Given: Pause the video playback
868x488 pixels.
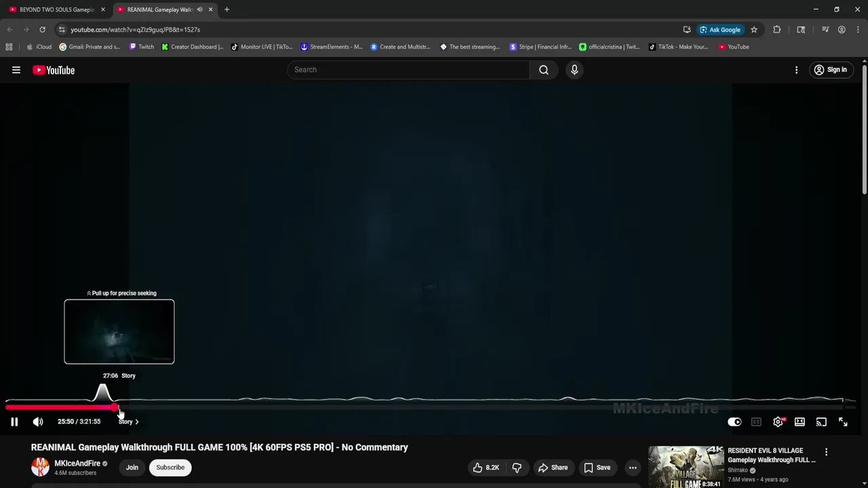Looking at the screenshot, I should tap(14, 422).
